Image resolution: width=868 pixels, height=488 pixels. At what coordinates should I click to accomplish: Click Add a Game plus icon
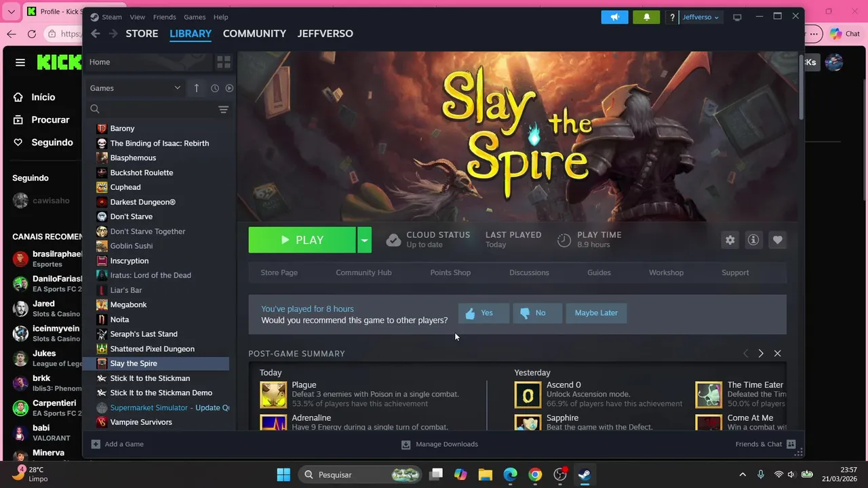[96, 444]
